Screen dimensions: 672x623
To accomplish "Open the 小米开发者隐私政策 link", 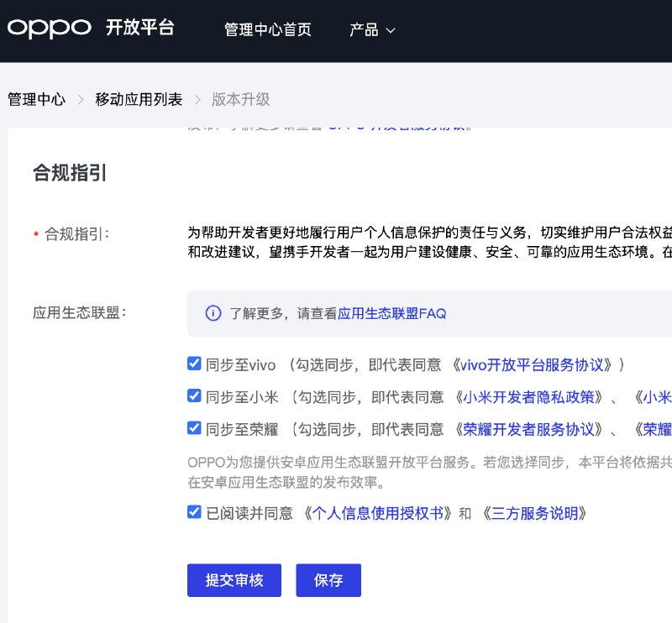I will [529, 397].
